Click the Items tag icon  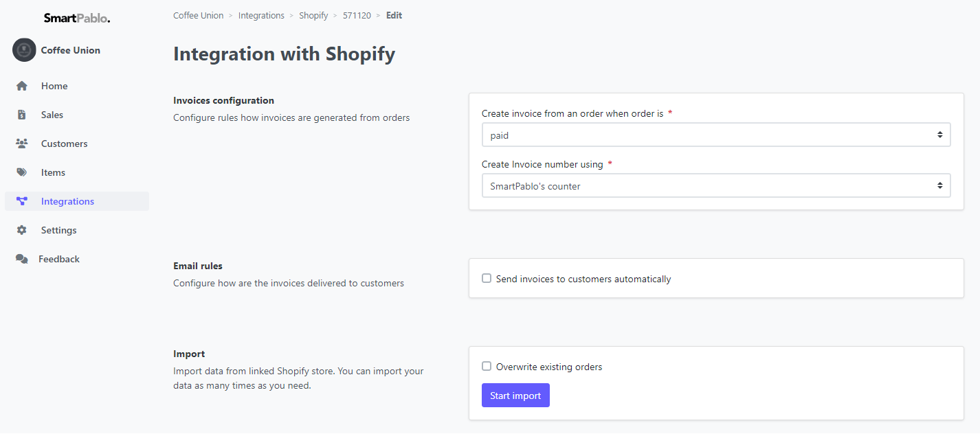[x=22, y=172]
